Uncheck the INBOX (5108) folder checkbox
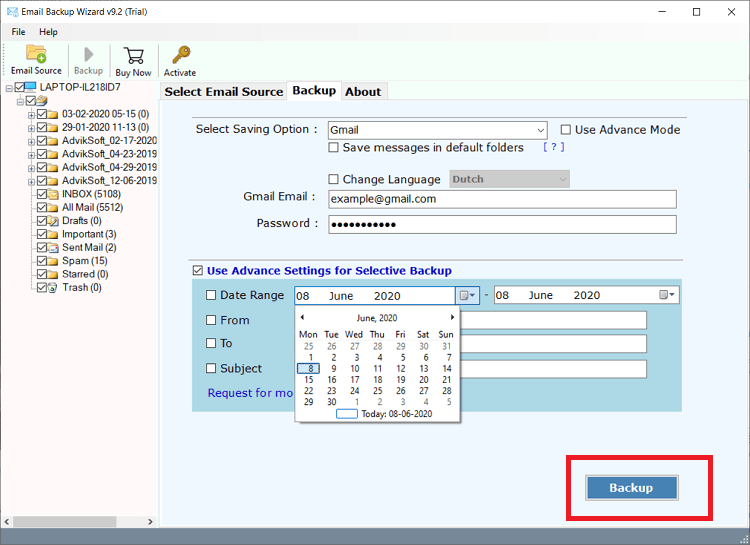Screen dimensions: 750x545 point(42,194)
